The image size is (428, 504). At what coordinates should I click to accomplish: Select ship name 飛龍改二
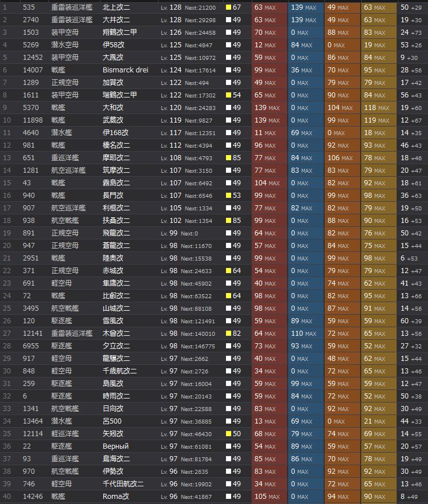click(116, 233)
